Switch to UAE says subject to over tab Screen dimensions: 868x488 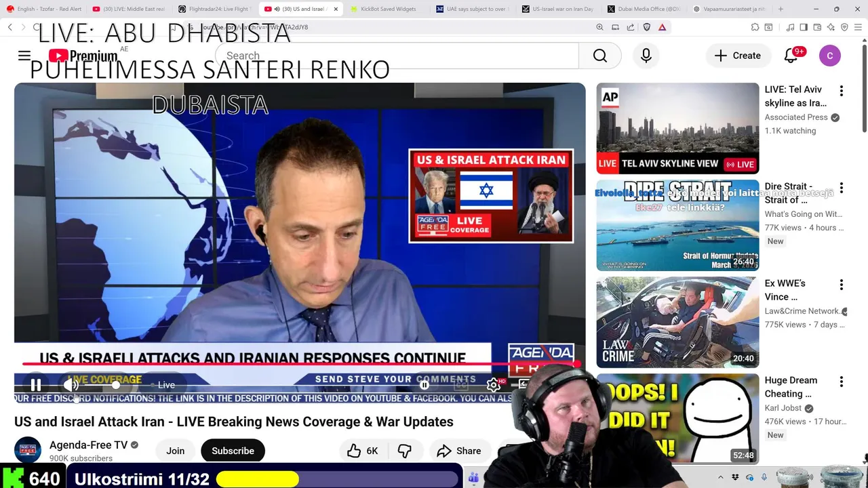[473, 9]
